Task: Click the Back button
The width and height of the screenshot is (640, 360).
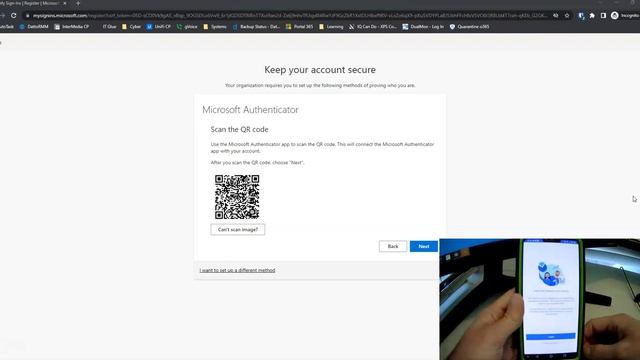Action: click(393, 246)
